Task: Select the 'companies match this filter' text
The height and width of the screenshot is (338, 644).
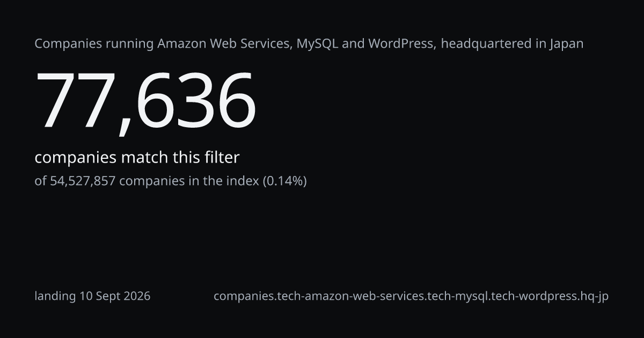Action: click(x=137, y=158)
